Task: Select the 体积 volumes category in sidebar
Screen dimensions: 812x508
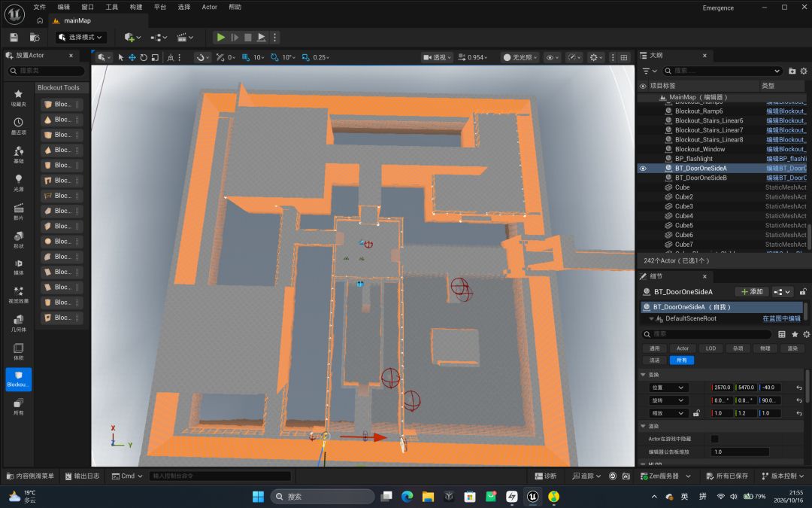Action: pos(19,351)
